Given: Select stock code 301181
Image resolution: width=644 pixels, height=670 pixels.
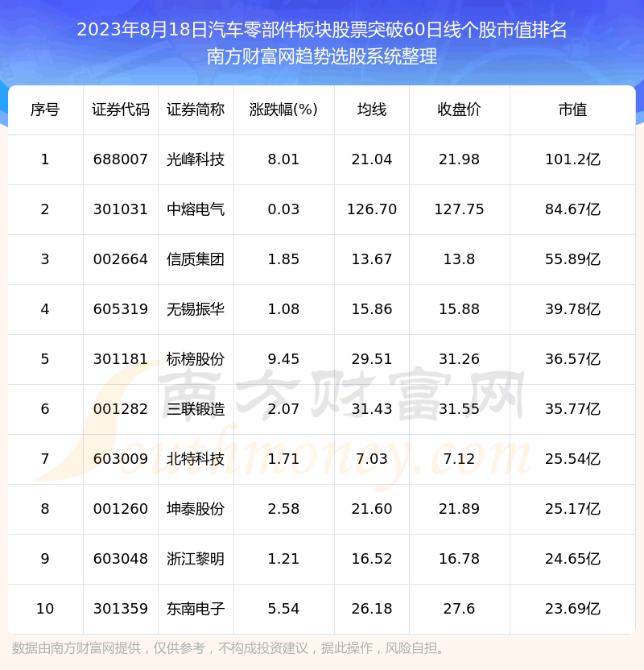Looking at the screenshot, I should coord(121,359).
